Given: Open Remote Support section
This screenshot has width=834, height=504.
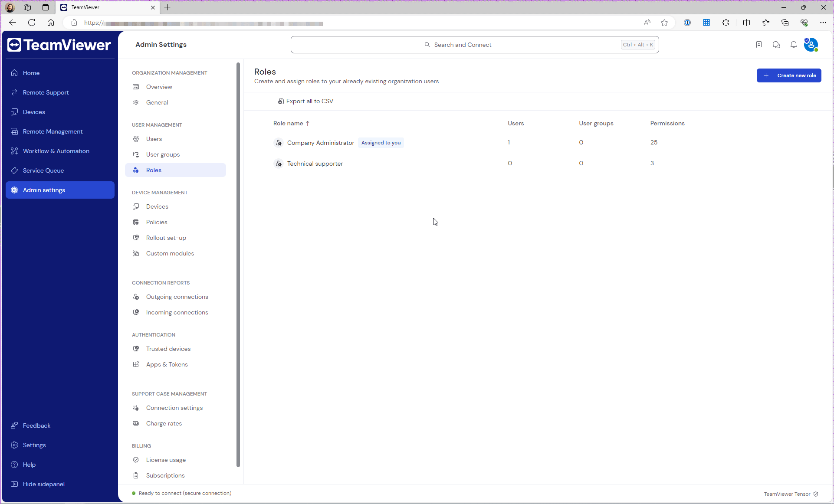Looking at the screenshot, I should pos(46,92).
